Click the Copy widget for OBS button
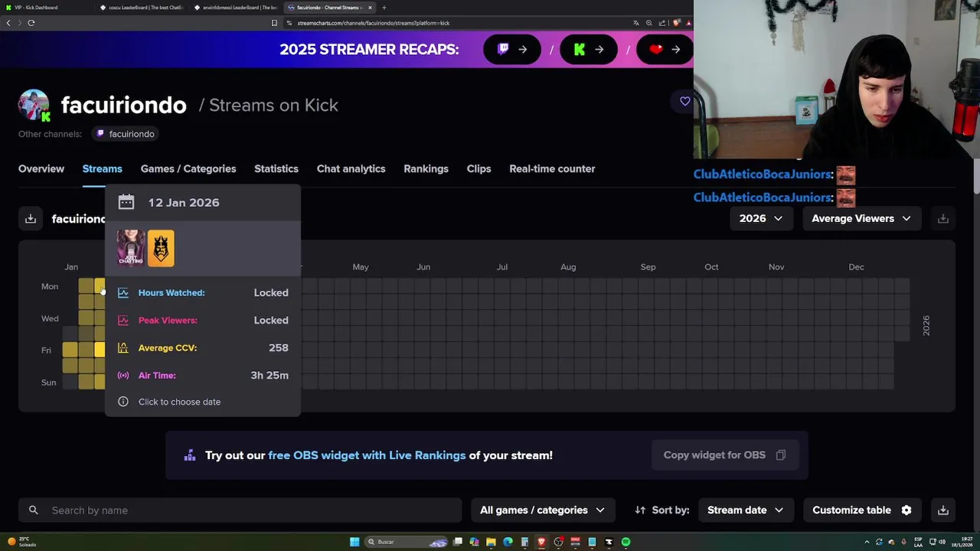 coord(724,455)
